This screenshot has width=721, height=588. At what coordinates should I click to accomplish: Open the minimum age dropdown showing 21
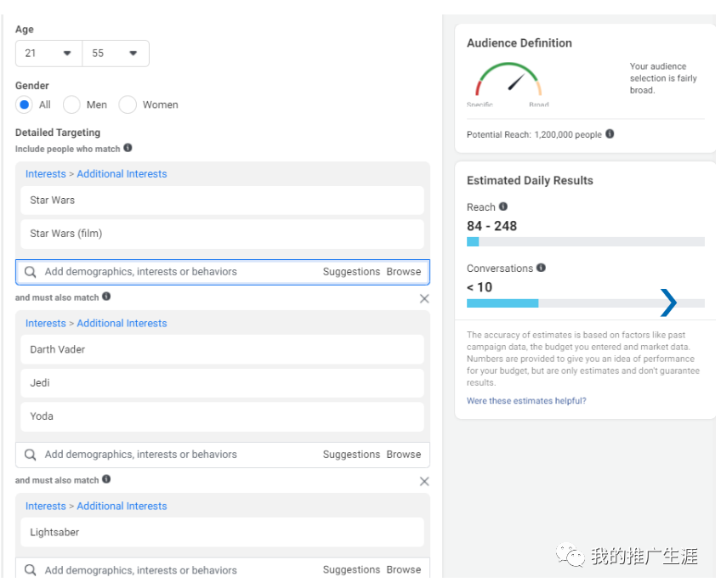coord(48,54)
